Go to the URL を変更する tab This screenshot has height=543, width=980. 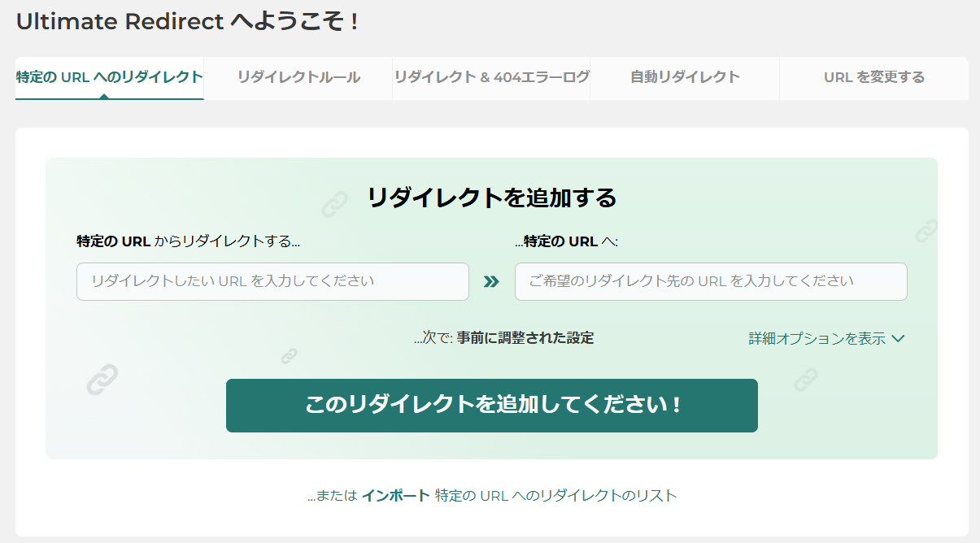click(874, 78)
